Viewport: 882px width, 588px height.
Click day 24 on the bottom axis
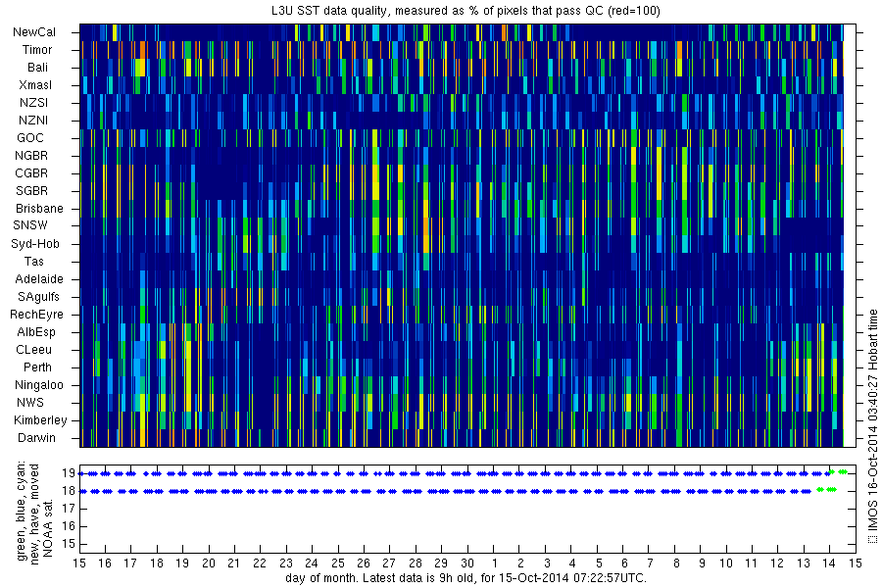tap(312, 563)
